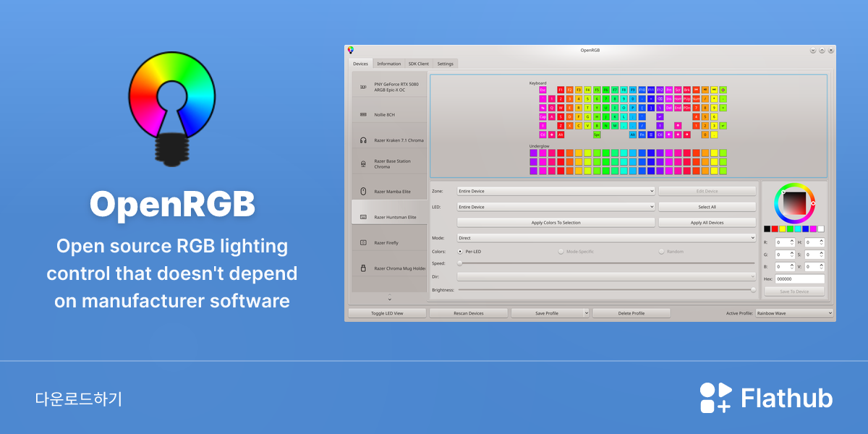Click the 다운로드하기 download link
Image resolution: width=868 pixels, height=434 pixels.
click(79, 399)
